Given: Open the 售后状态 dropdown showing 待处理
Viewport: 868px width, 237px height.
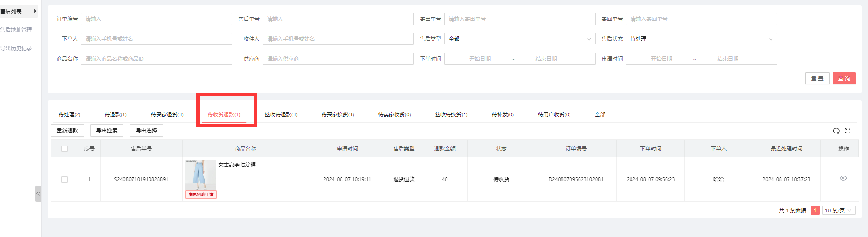Looking at the screenshot, I should pyautogui.click(x=701, y=39).
